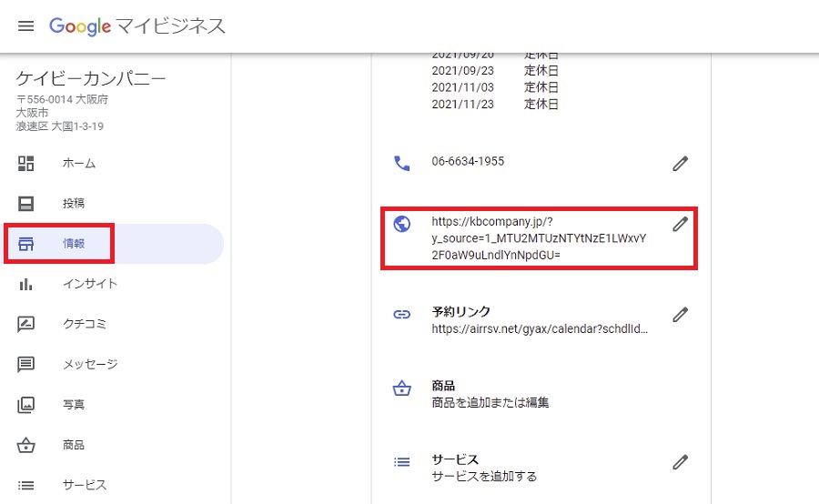Click サービスを追加する

484,477
